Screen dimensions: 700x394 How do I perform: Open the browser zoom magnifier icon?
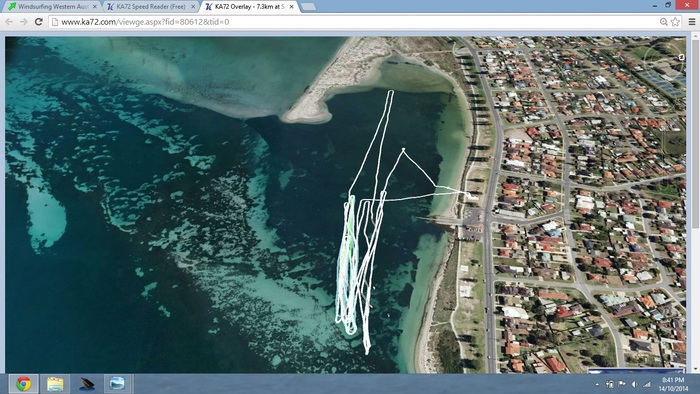(x=664, y=21)
